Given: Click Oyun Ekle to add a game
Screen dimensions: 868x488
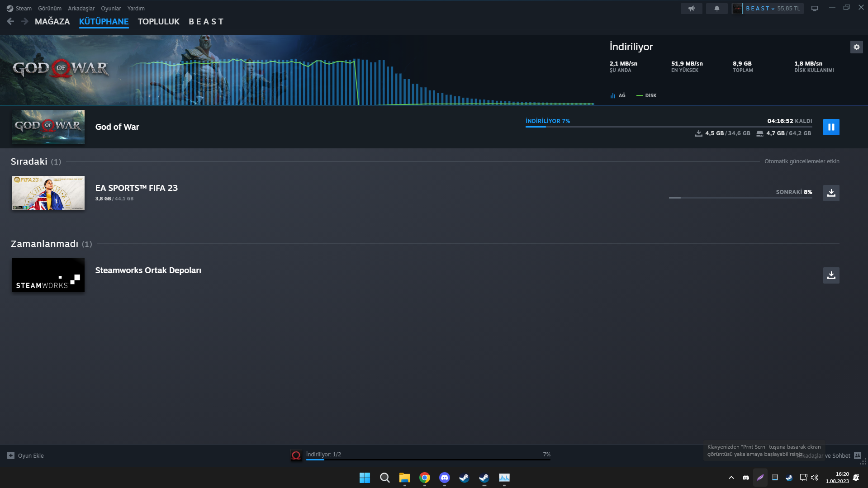Looking at the screenshot, I should [26, 455].
